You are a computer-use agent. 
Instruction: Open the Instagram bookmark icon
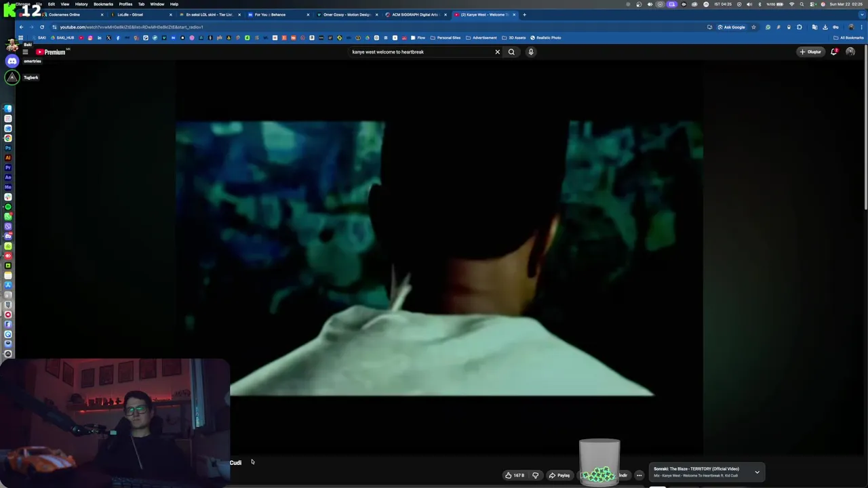pyautogui.click(x=90, y=37)
